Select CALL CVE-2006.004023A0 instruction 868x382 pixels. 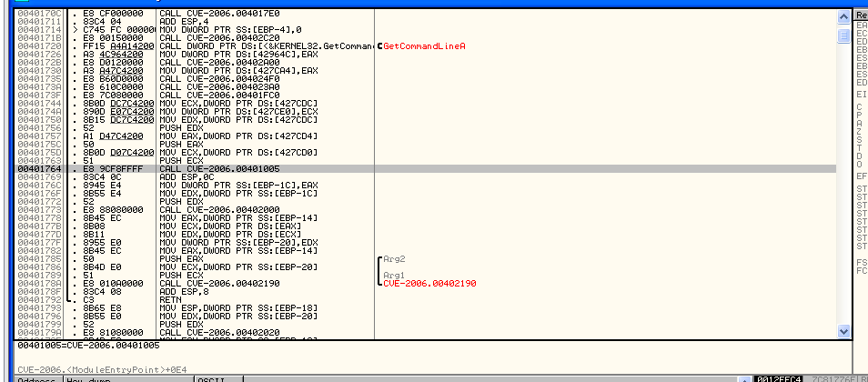tap(219, 86)
